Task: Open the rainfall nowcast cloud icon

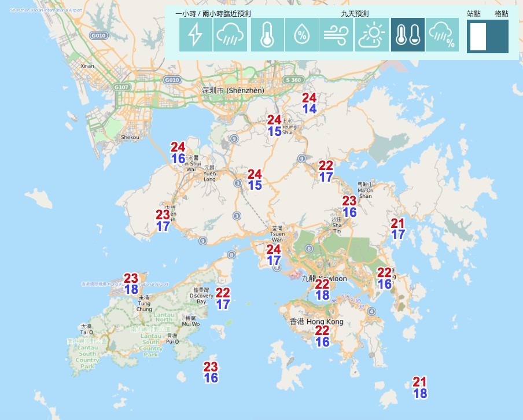Action: click(x=230, y=36)
